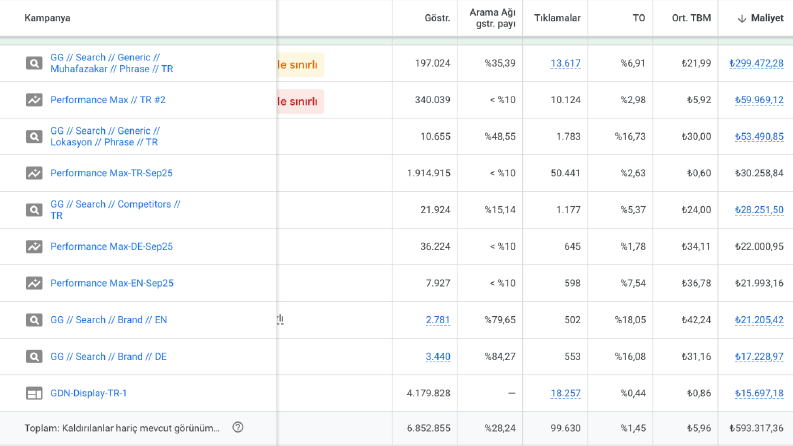Click cost value ₺53.490,85
The width and height of the screenshot is (793, 446).
(759, 137)
